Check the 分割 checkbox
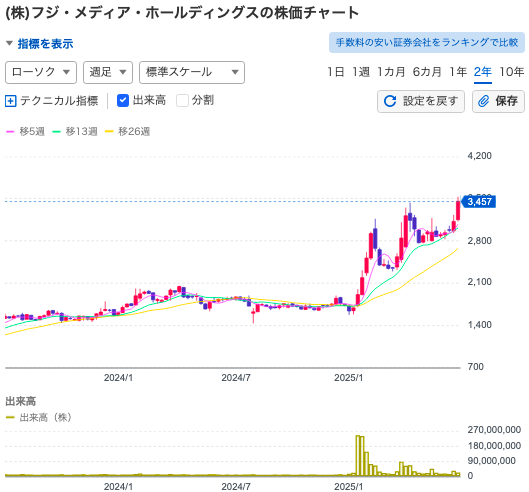529x492 pixels. [x=182, y=101]
